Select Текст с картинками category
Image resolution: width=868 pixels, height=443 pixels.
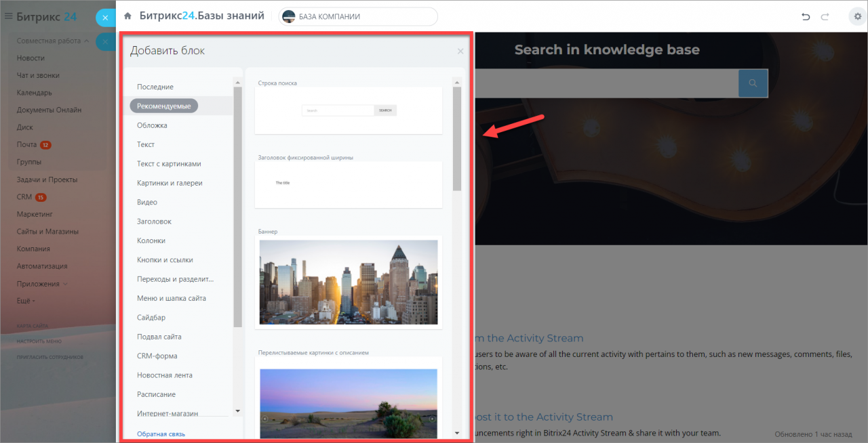pos(169,164)
